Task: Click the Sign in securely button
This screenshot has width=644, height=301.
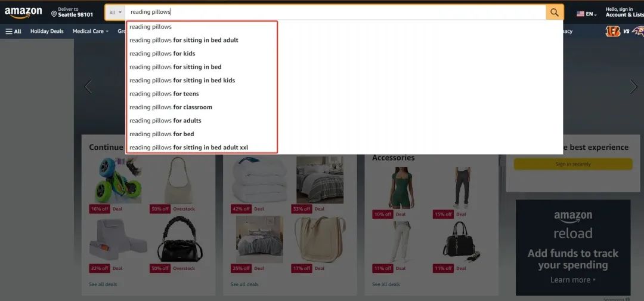Action: click(x=573, y=164)
